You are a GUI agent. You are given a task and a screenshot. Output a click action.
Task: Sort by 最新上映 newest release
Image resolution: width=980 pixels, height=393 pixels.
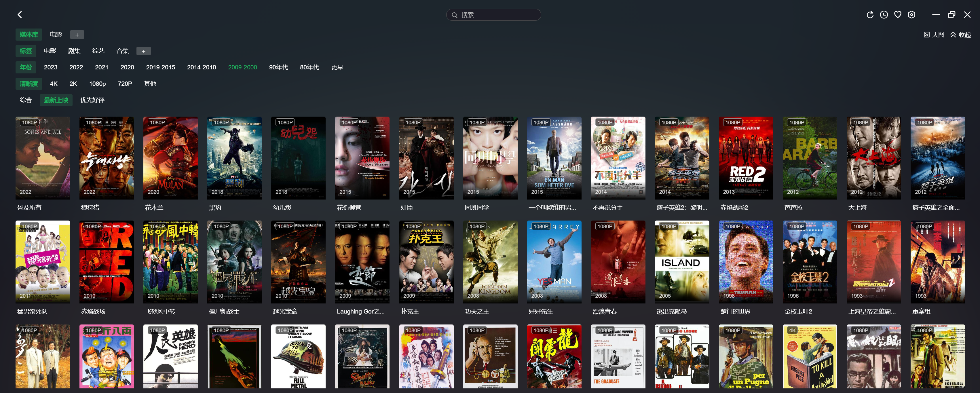click(56, 100)
